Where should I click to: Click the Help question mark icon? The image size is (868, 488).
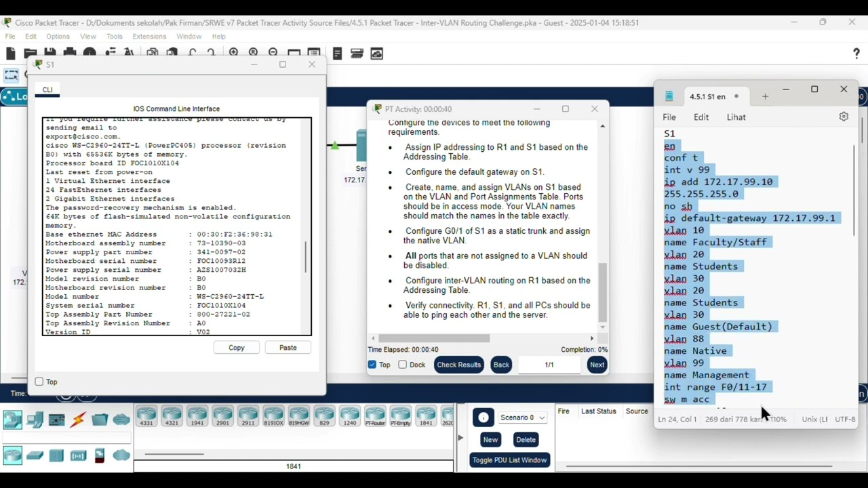pyautogui.click(x=856, y=54)
